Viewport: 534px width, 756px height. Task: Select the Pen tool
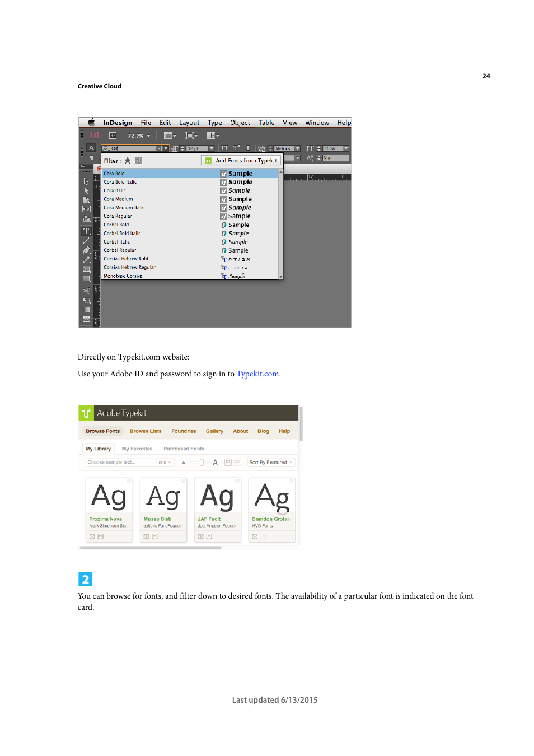pos(86,250)
